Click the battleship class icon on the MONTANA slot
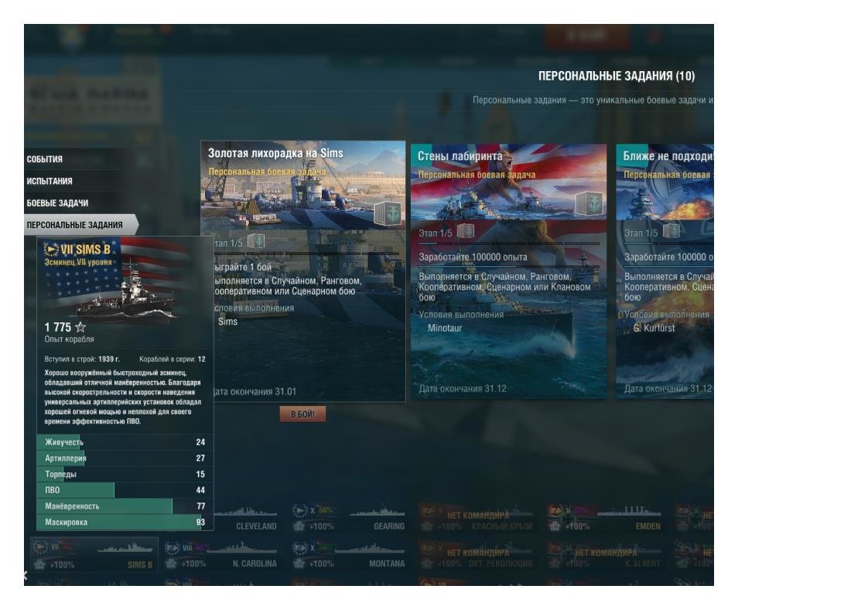The width and height of the screenshot is (868, 613). [299, 548]
